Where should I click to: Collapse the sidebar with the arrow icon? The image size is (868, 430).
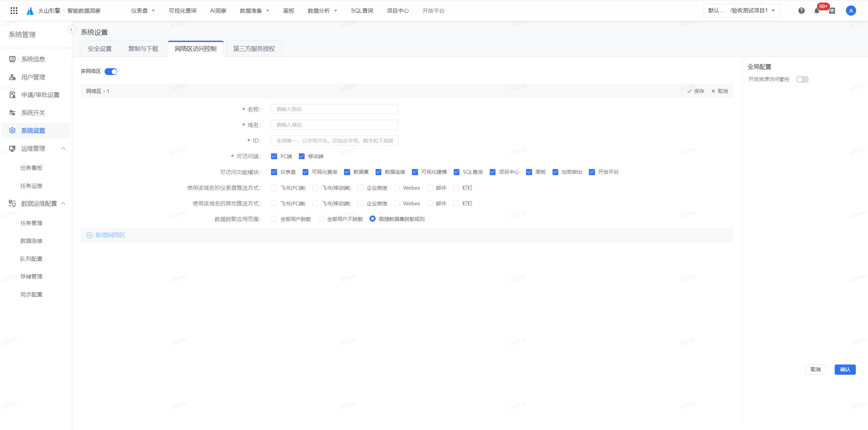[71, 30]
